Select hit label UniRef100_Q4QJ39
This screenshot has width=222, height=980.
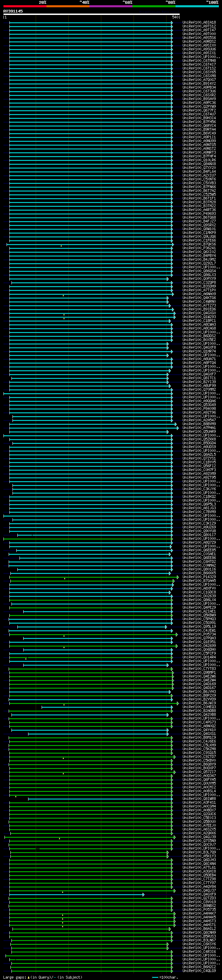click(199, 837)
